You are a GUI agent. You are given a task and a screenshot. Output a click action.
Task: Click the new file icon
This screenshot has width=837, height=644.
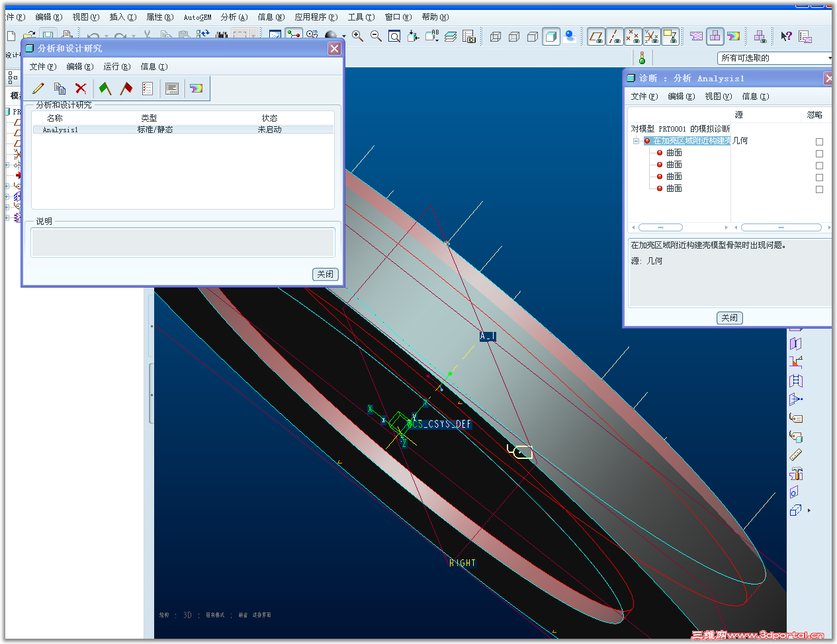(x=11, y=36)
